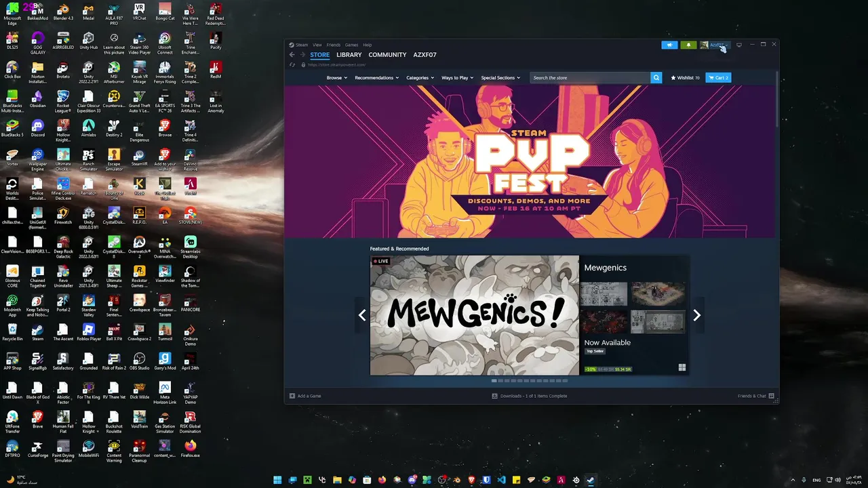Image resolution: width=868 pixels, height=488 pixels.
Task: Select Roblox Player desktop icon
Action: [88, 332]
